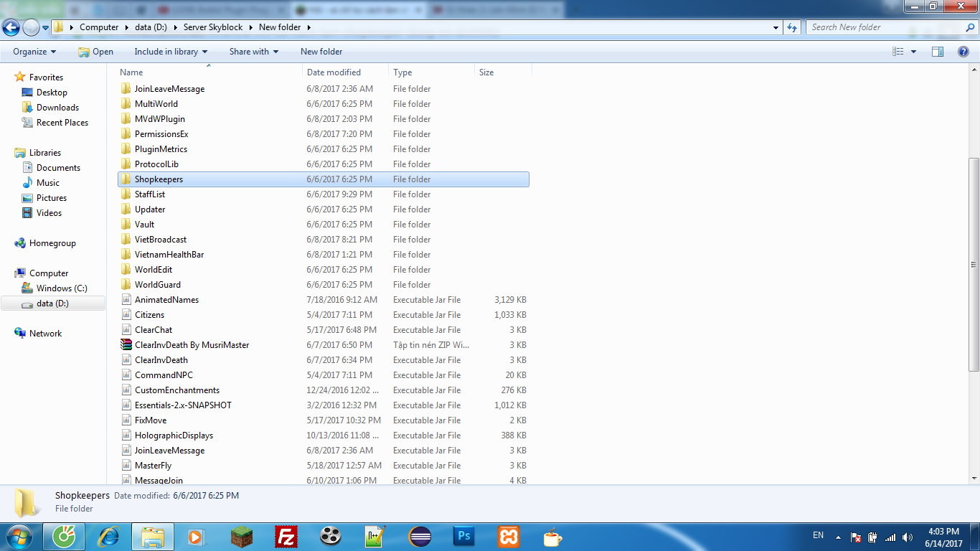Image resolution: width=980 pixels, height=551 pixels.
Task: Click the notepad-style editor taskbar icon
Action: (375, 537)
